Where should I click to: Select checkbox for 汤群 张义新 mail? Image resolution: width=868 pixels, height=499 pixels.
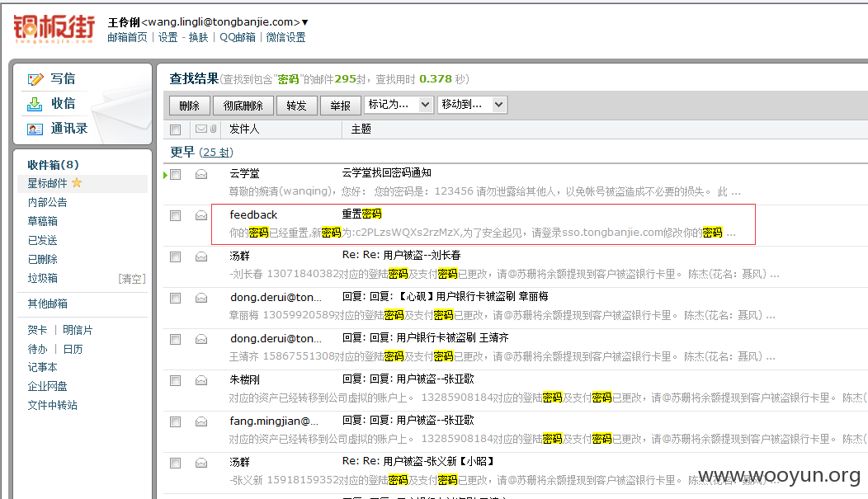[x=176, y=463]
